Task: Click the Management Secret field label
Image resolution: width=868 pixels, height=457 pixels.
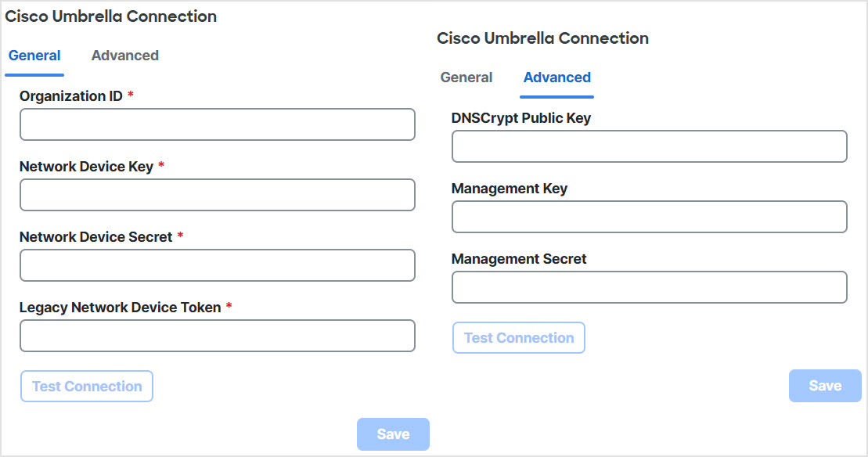Action: point(519,259)
